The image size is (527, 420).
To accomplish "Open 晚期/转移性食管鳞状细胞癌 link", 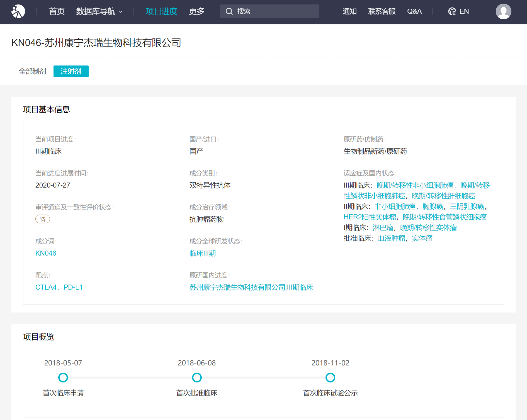I will pos(445,217).
